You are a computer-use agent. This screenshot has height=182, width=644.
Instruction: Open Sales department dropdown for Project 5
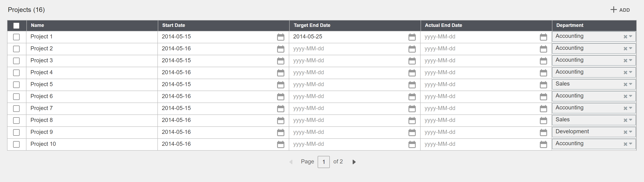pos(630,84)
